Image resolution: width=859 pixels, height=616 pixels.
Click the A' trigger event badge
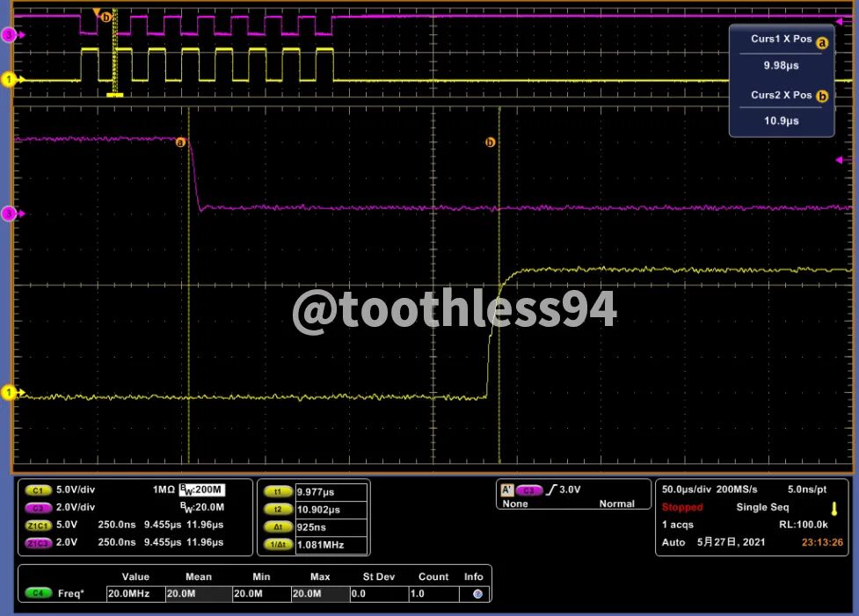click(x=507, y=489)
